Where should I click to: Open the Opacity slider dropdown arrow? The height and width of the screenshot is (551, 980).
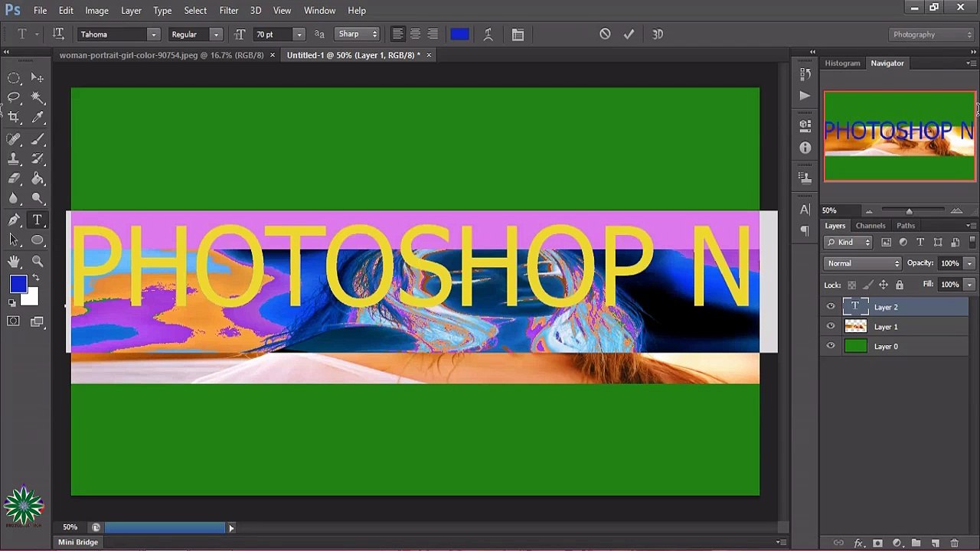click(969, 263)
